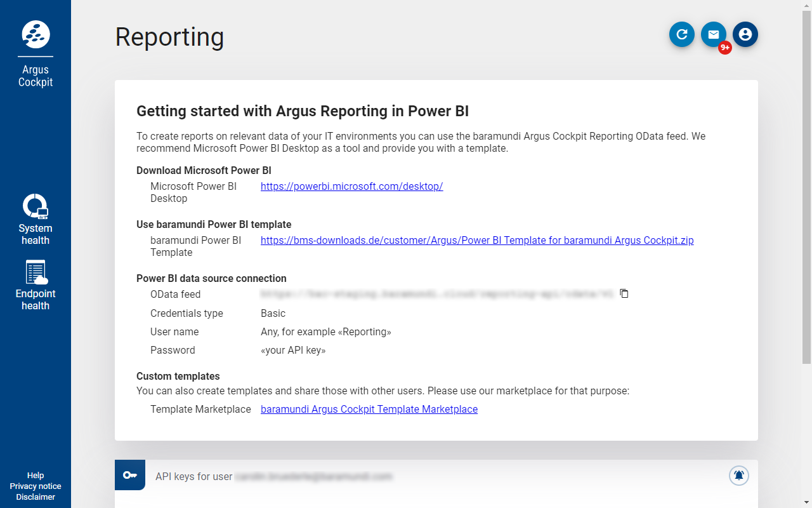Click the Argus Cockpit logo
The width and height of the screenshot is (812, 508).
click(36, 34)
